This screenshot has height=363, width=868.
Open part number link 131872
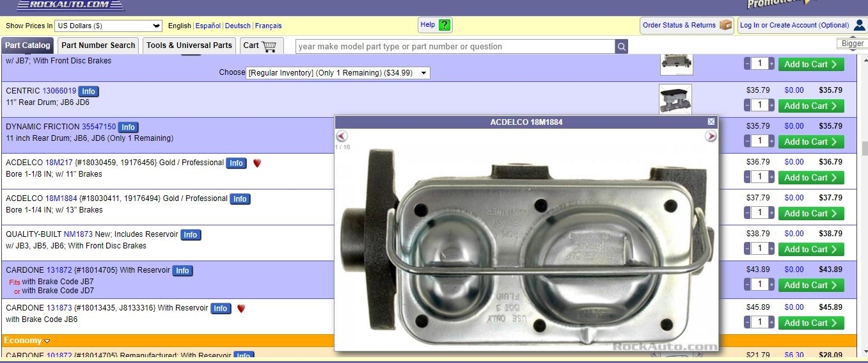point(59,270)
